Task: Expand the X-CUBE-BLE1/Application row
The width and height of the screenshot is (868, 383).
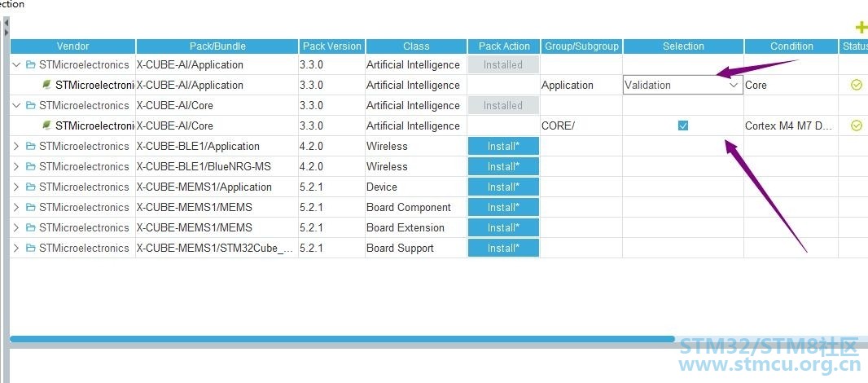Action: coord(16,147)
